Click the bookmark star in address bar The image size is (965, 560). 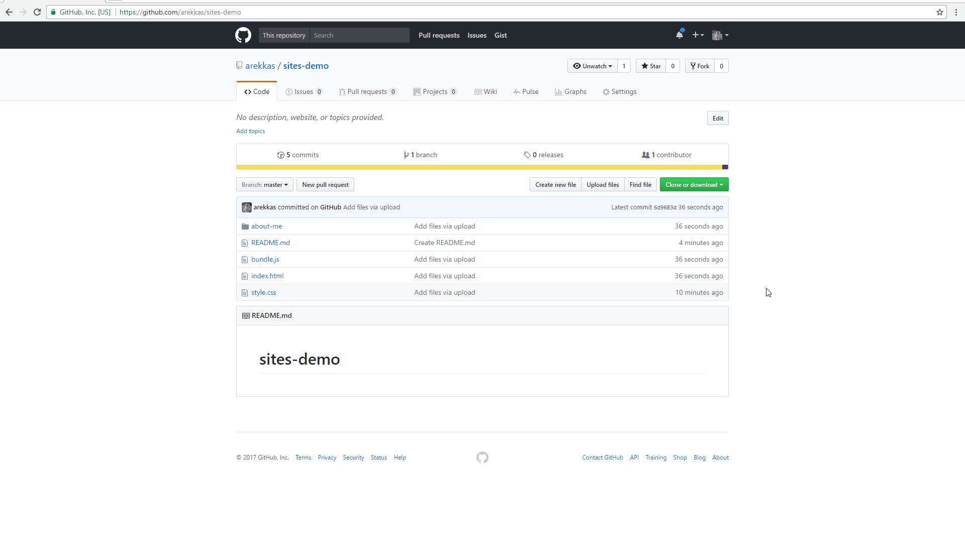pyautogui.click(x=939, y=12)
